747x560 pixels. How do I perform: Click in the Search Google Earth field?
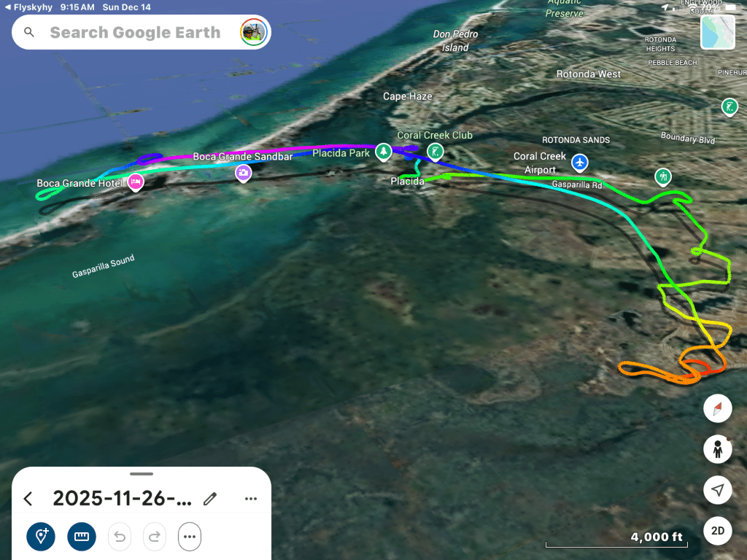coord(135,32)
